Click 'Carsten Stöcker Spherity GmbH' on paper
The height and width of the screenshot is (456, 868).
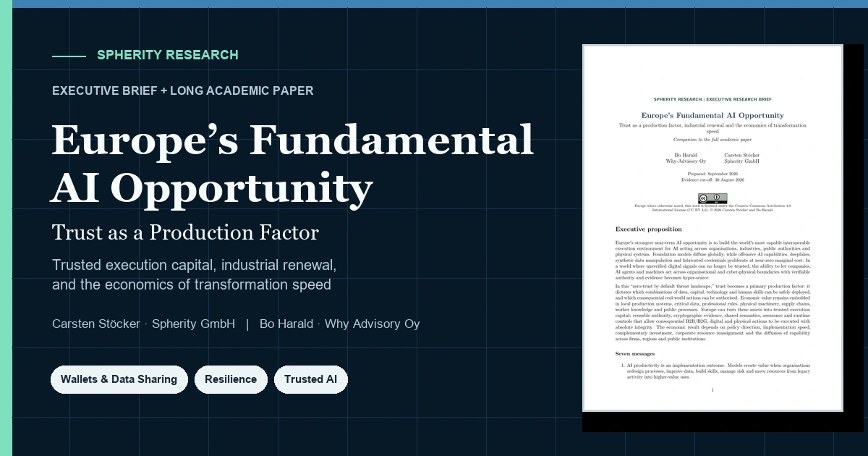742,158
